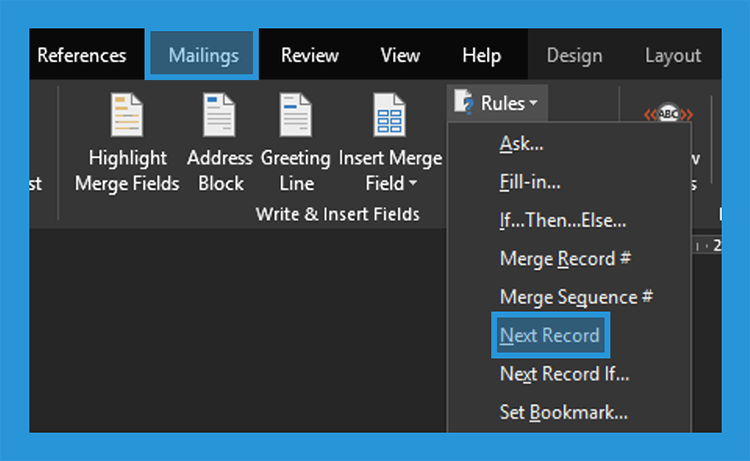Viewport: 750px width, 461px height.
Task: Click the Preview Results ABC icon
Action: (x=668, y=114)
